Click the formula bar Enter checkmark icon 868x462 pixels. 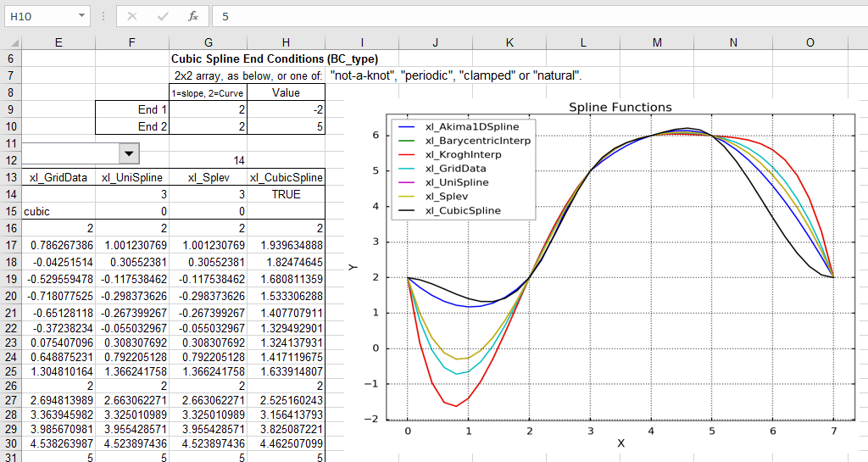click(162, 16)
